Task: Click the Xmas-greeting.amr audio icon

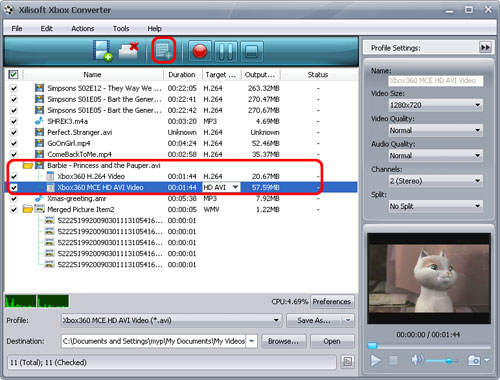Action: tap(39, 198)
